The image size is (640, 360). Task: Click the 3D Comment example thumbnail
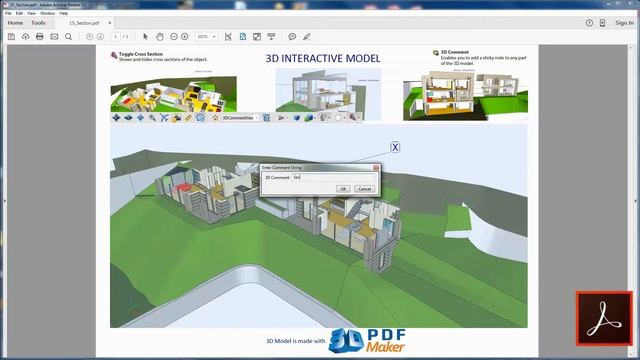pyautogui.click(x=465, y=96)
